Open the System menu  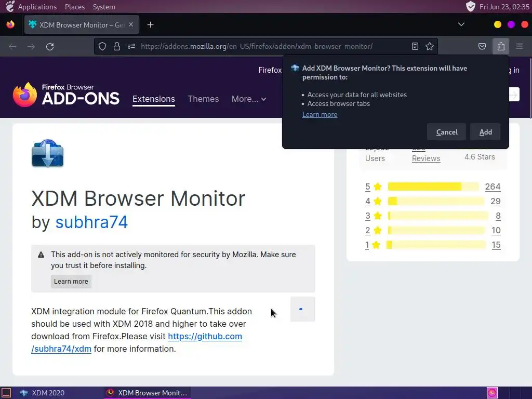point(104,7)
